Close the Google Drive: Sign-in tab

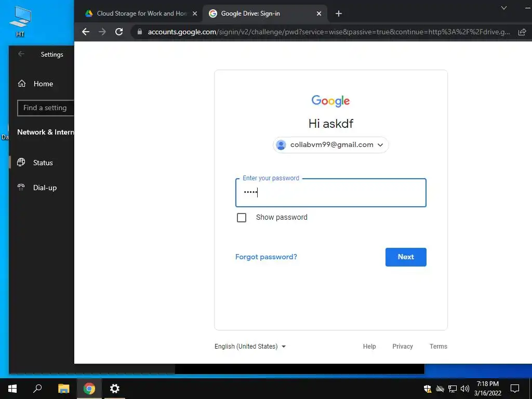(x=318, y=14)
